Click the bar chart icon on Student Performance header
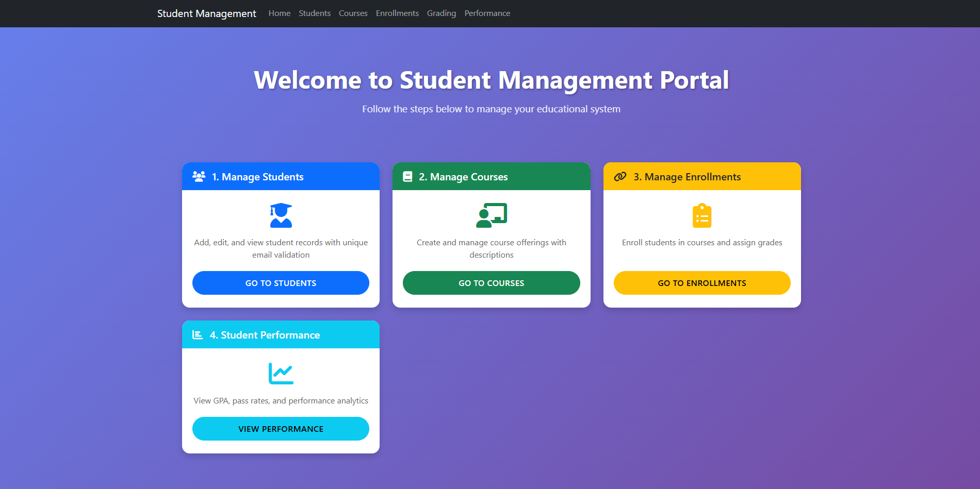 click(x=197, y=334)
